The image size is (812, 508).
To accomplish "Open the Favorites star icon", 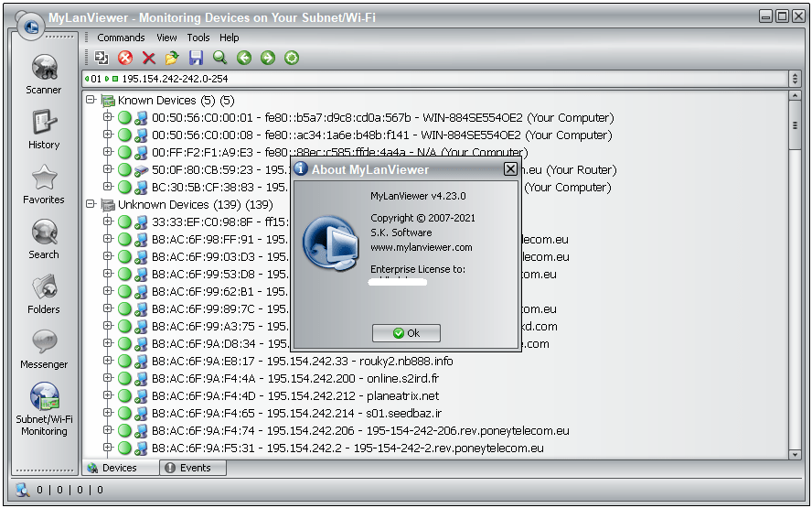I will [x=44, y=184].
